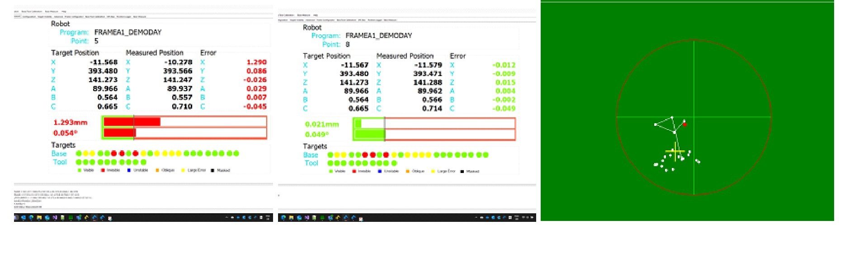Click measured X value -11.579
868x254 pixels.
[428, 65]
